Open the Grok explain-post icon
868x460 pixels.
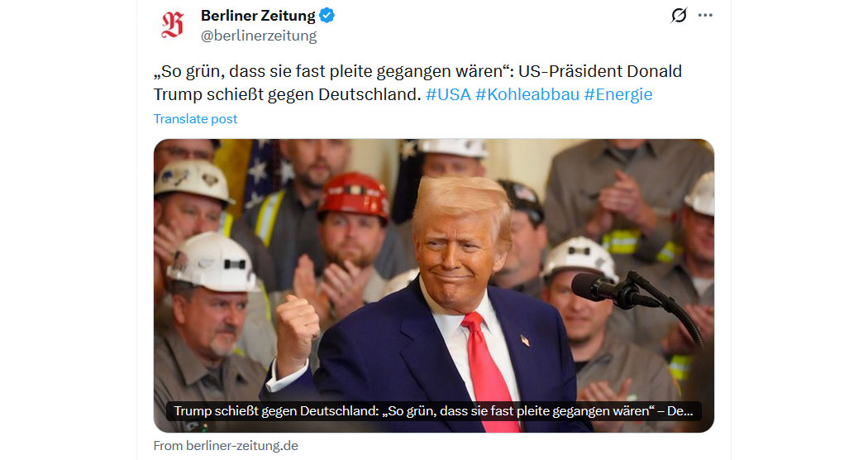(679, 16)
